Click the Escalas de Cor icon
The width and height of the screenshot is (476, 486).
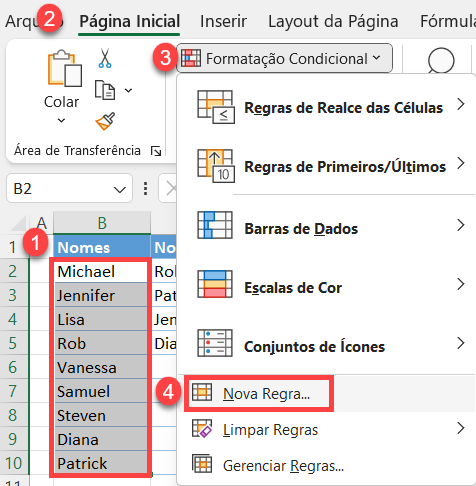215,284
